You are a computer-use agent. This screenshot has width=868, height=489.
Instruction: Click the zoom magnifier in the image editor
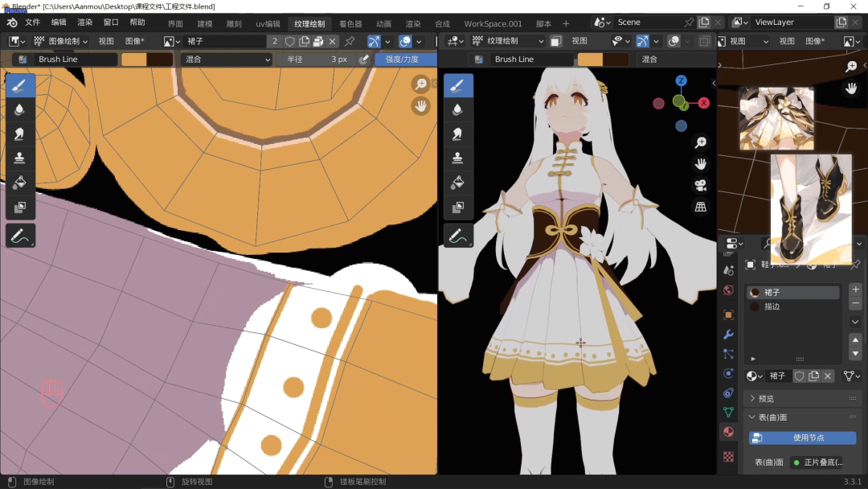coord(420,84)
